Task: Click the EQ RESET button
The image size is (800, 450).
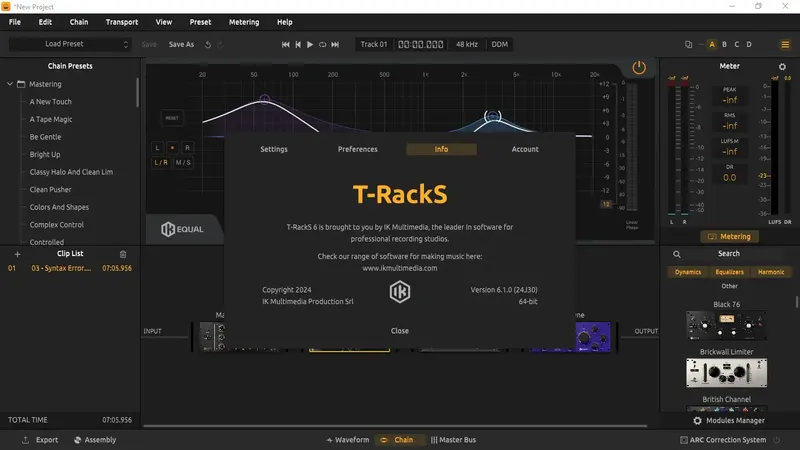Action: click(172, 118)
